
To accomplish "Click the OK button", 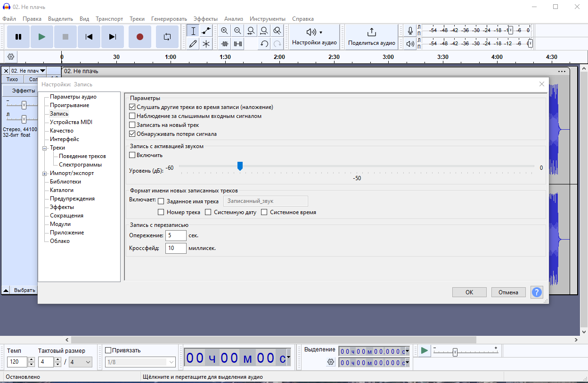I will tap(469, 292).
